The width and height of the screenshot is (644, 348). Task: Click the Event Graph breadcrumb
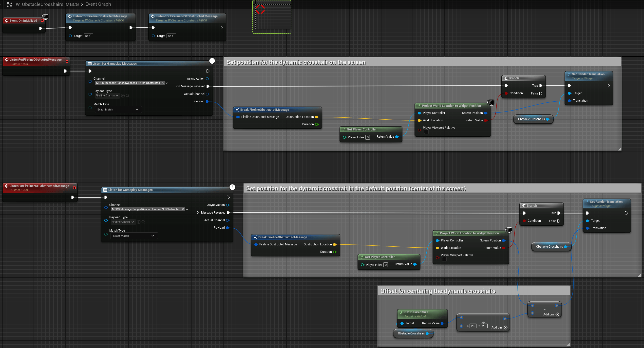(98, 4)
